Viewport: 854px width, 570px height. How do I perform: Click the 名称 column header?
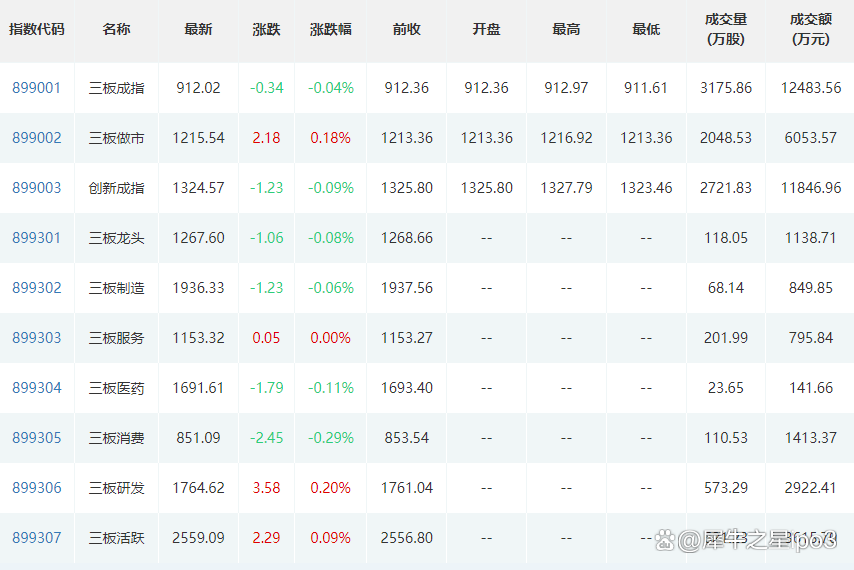click(x=117, y=29)
